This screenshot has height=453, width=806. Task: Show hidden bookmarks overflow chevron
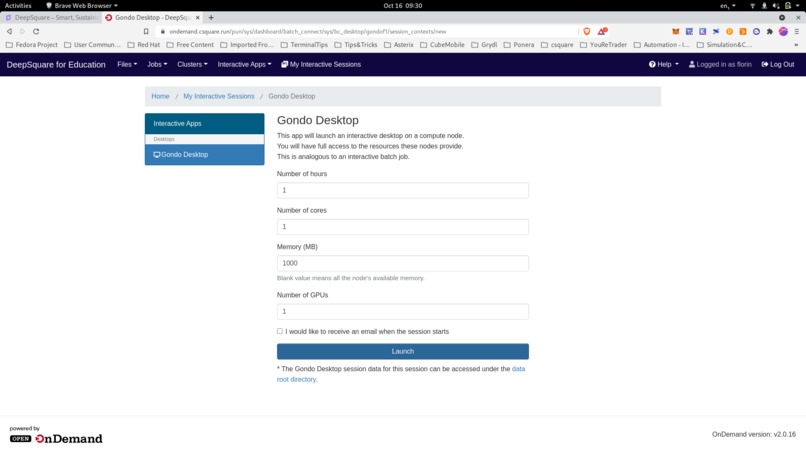point(796,45)
